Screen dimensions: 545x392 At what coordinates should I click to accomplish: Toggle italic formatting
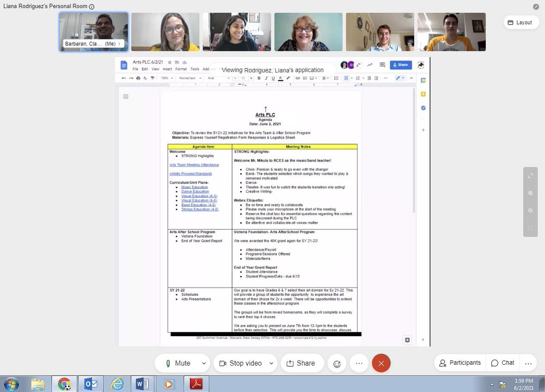point(266,78)
